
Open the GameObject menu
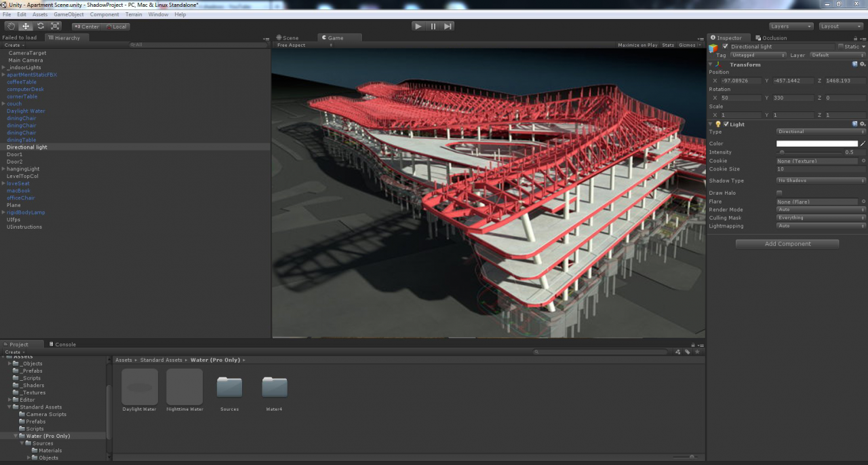68,14
